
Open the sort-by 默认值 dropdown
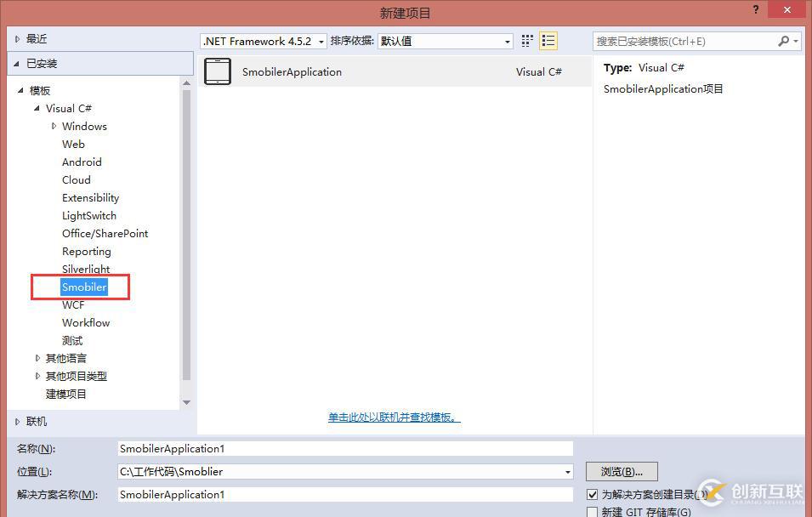446,41
